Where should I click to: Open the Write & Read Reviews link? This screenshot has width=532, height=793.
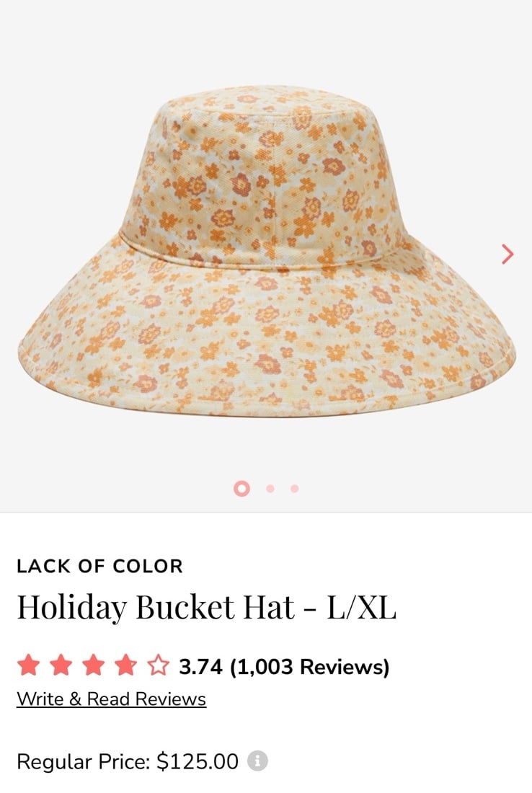(111, 699)
